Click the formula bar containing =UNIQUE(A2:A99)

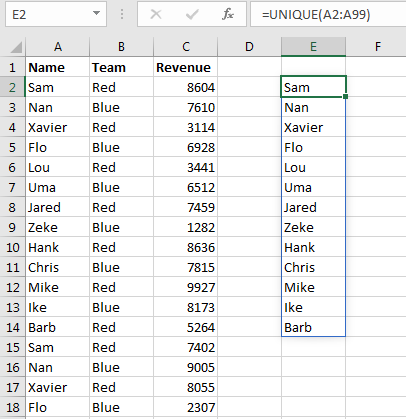coord(328,14)
